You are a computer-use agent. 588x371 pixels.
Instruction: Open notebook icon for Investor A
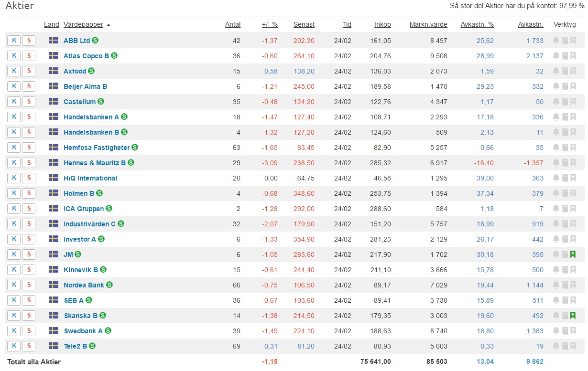[565, 239]
